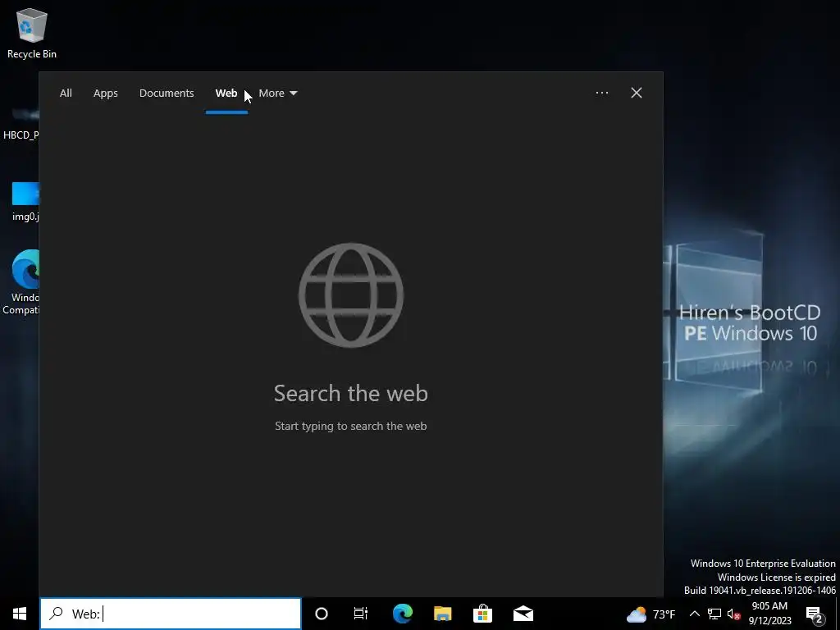
Task: Open Cortana from the taskbar circle
Action: (322, 614)
